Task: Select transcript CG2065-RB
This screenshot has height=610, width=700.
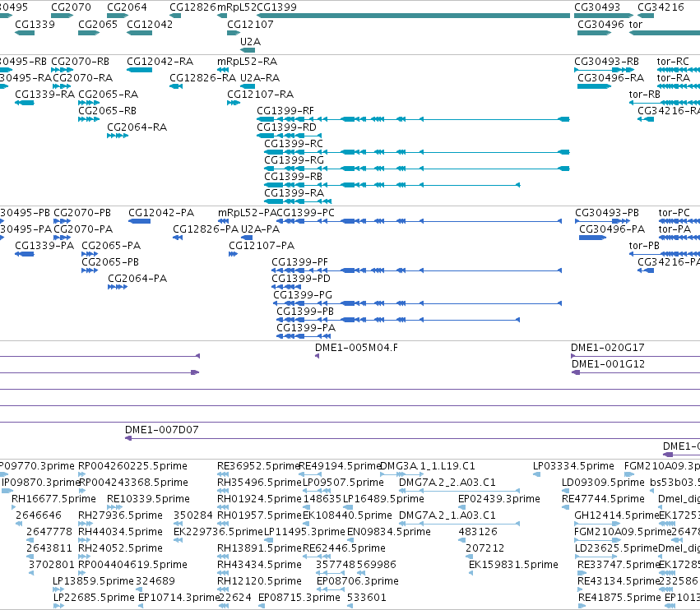Action: tap(107, 111)
